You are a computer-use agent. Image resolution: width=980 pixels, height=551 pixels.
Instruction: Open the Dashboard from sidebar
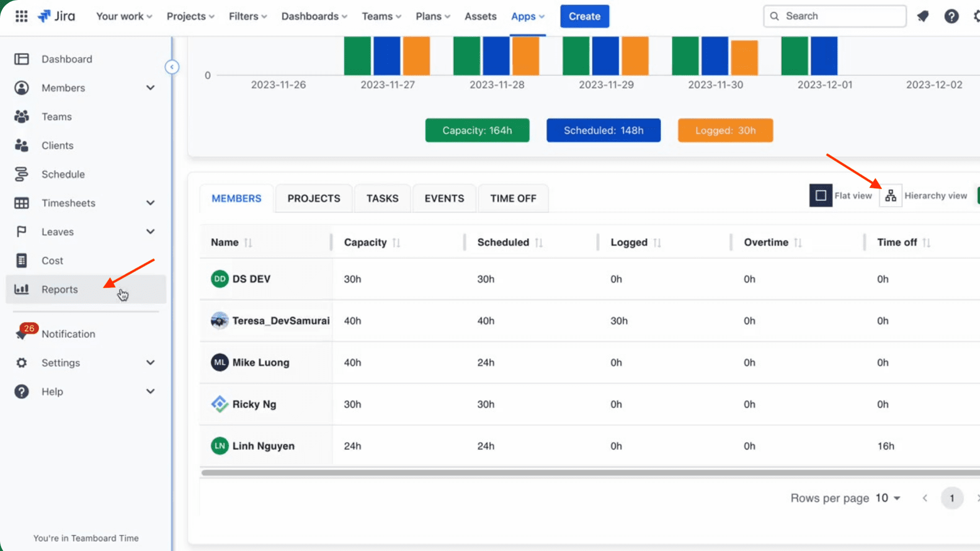point(67,59)
